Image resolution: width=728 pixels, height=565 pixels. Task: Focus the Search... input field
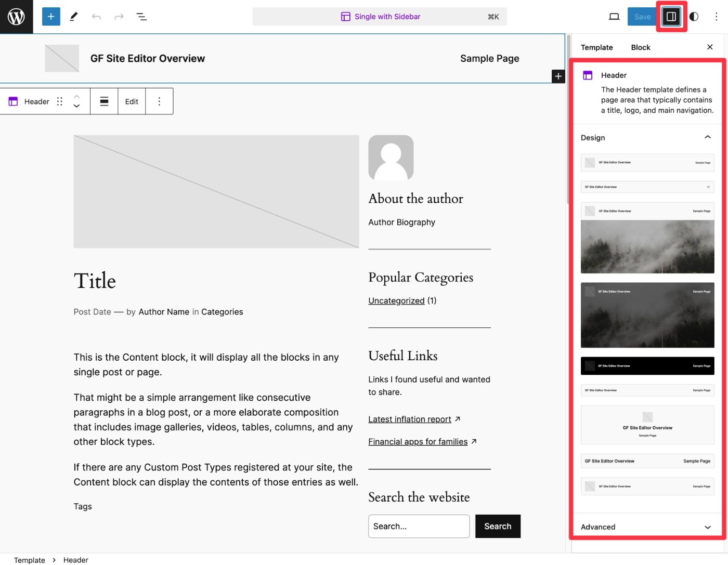click(419, 526)
